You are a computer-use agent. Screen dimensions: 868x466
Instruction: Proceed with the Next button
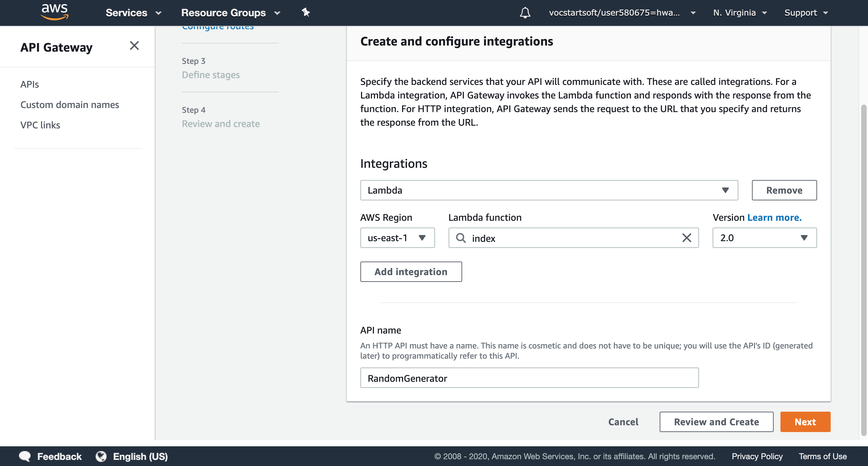point(805,422)
